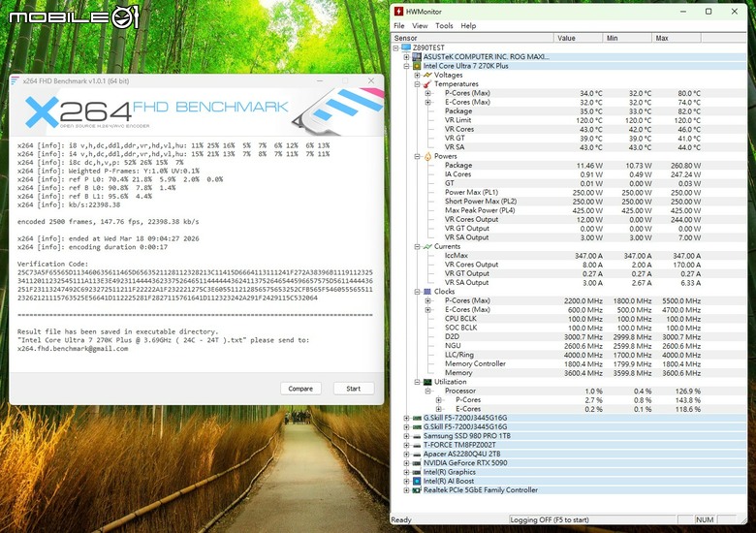The height and width of the screenshot is (533, 756).
Task: Click the Value column header
Action: click(x=578, y=38)
